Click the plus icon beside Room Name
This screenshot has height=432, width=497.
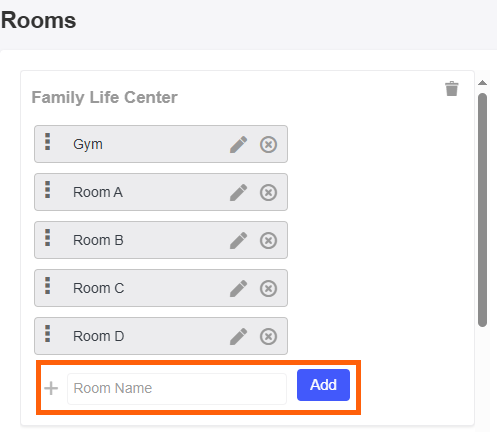coord(51,388)
